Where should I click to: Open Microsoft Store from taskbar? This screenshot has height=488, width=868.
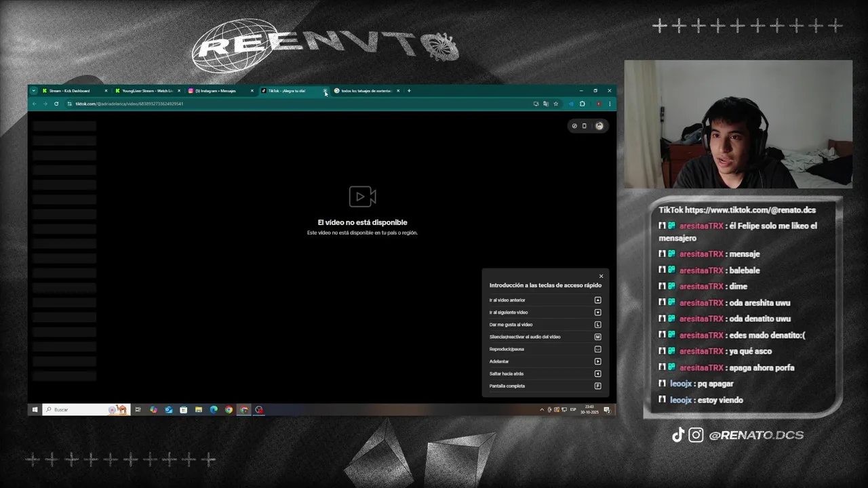(x=183, y=409)
